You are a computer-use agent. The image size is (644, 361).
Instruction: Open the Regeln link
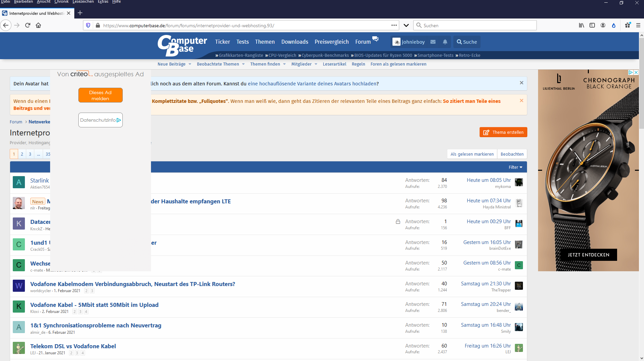(x=358, y=64)
